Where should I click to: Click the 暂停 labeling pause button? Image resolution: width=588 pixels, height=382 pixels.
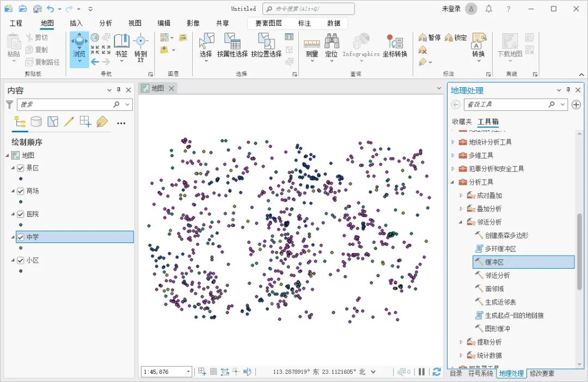(430, 38)
